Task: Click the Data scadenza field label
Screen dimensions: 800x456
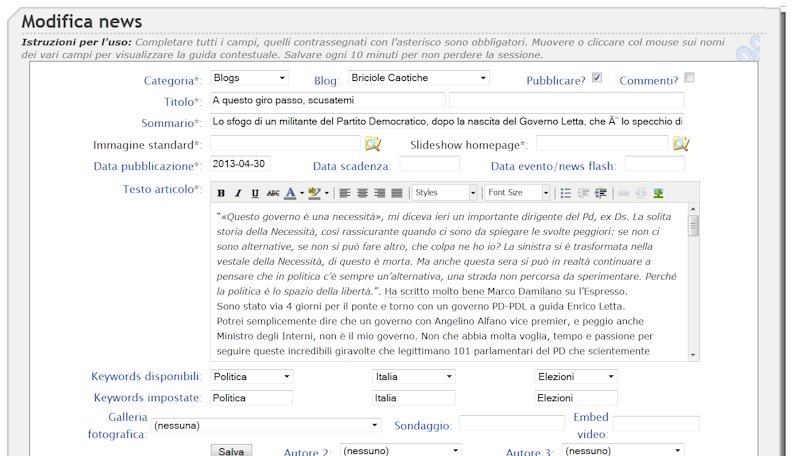Action: [x=352, y=166]
